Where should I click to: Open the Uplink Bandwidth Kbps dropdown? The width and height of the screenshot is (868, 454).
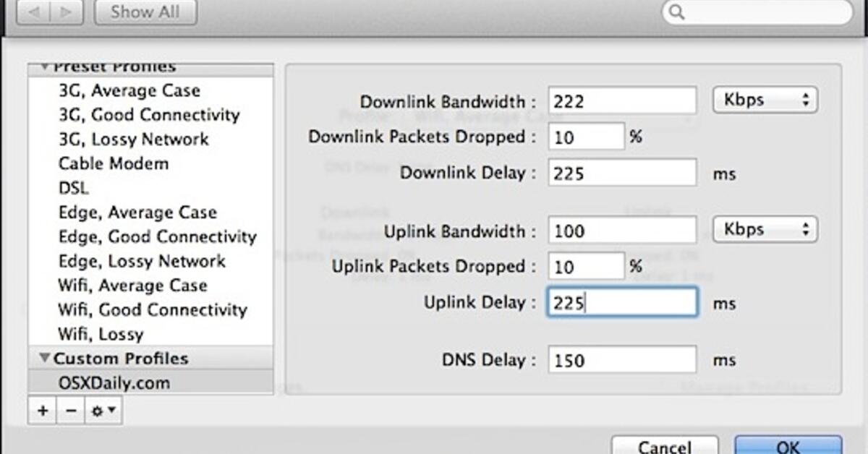pyautogui.click(x=765, y=230)
